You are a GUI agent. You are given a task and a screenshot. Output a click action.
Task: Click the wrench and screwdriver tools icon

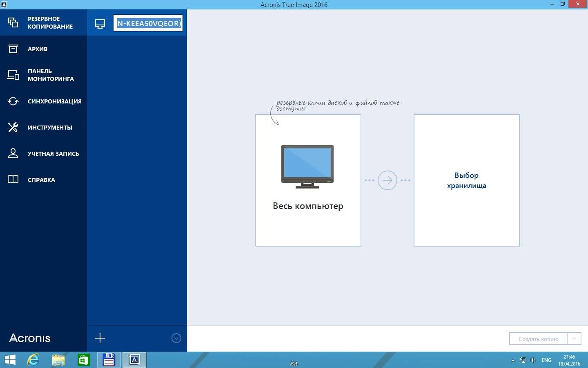13,128
